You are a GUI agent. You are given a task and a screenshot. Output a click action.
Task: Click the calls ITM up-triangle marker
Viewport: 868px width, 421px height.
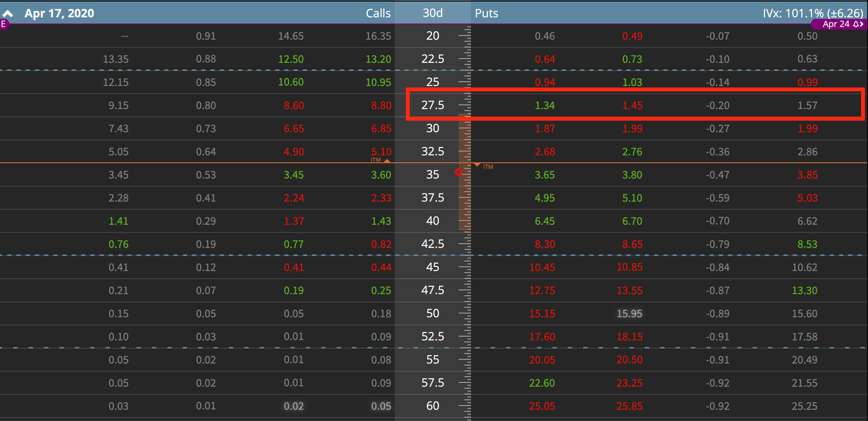[x=387, y=160]
